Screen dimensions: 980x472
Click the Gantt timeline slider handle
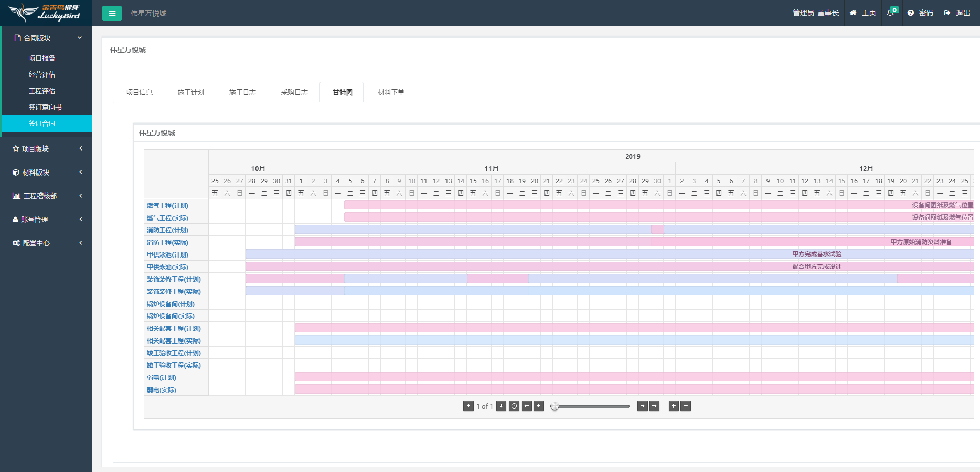(x=555, y=406)
